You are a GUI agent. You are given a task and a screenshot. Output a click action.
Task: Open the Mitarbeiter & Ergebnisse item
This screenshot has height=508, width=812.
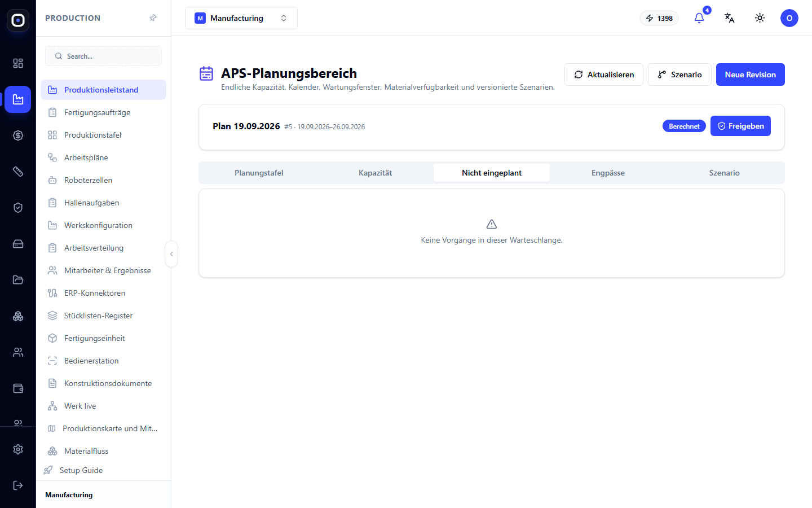(103, 270)
